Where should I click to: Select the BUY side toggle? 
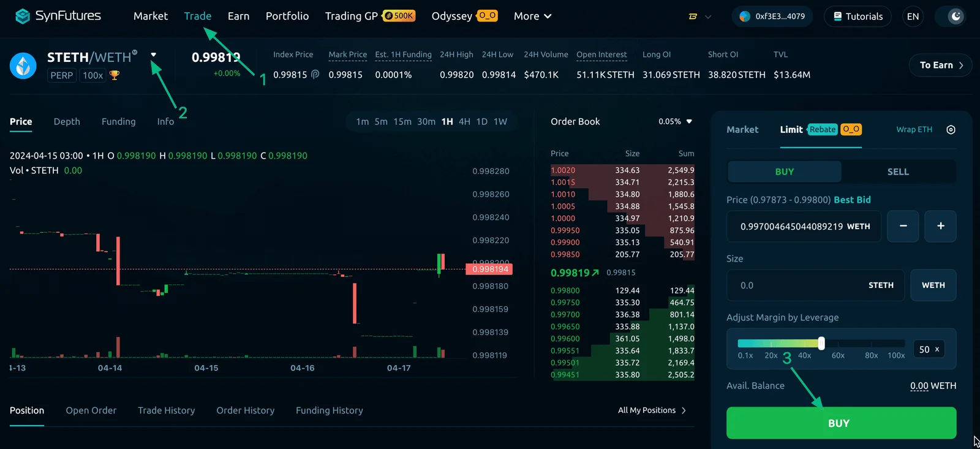point(784,172)
